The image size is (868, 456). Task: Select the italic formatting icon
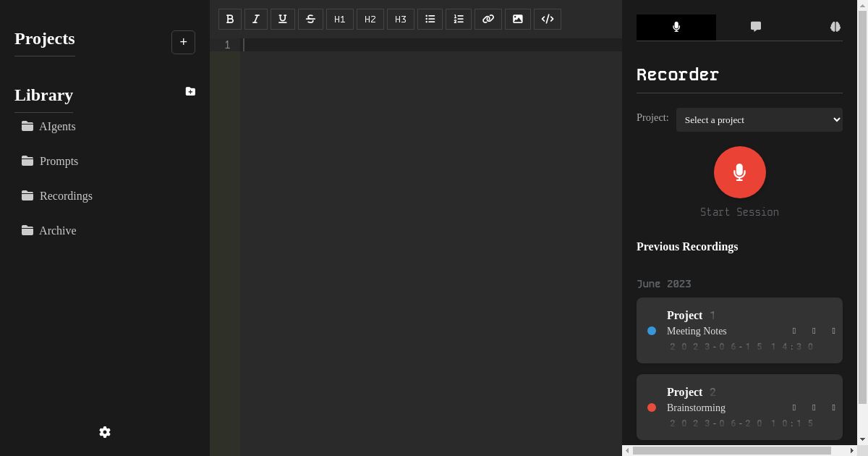255,19
